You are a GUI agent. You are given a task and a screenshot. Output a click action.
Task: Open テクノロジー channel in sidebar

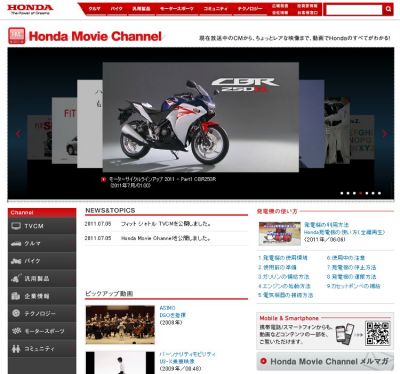(42, 314)
